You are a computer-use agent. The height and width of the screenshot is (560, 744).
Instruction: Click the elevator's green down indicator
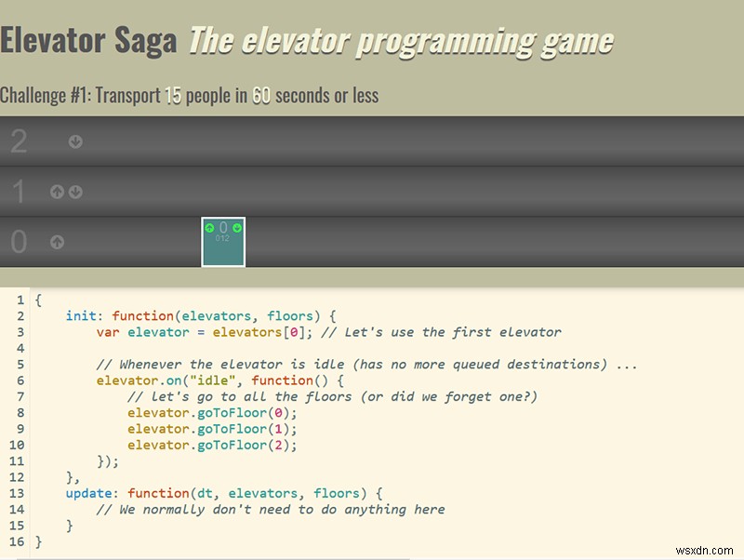(x=237, y=228)
